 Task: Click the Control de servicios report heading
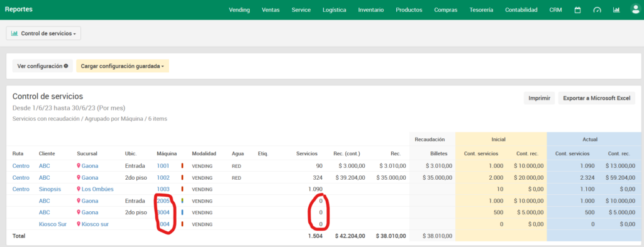click(x=48, y=96)
